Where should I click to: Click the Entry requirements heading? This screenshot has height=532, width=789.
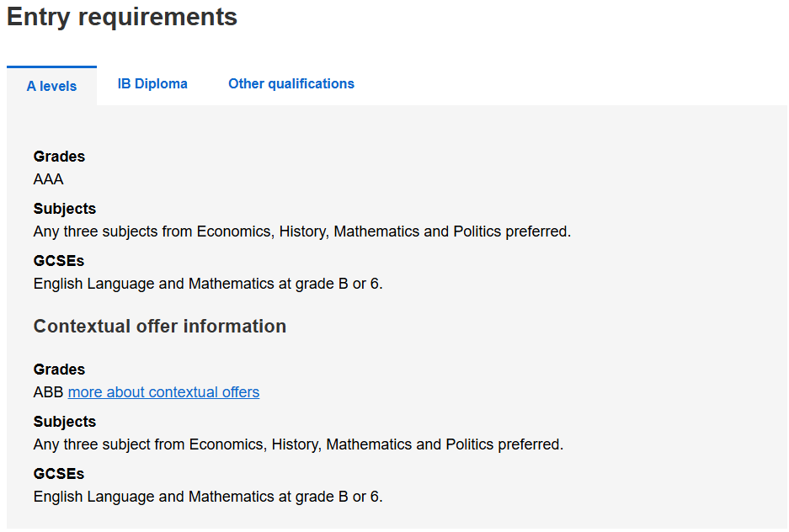coord(122,17)
